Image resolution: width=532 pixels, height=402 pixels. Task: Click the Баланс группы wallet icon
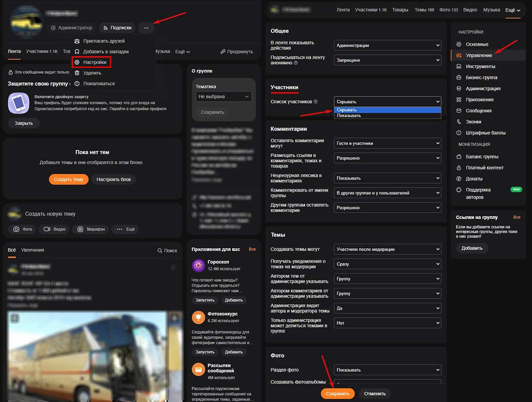[x=459, y=157]
